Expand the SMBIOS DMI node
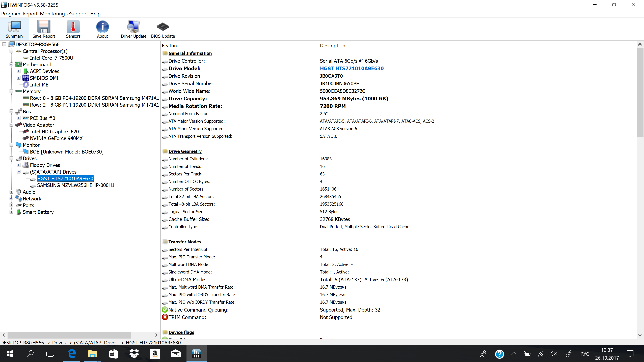This screenshot has height=362, width=644. [x=19, y=78]
